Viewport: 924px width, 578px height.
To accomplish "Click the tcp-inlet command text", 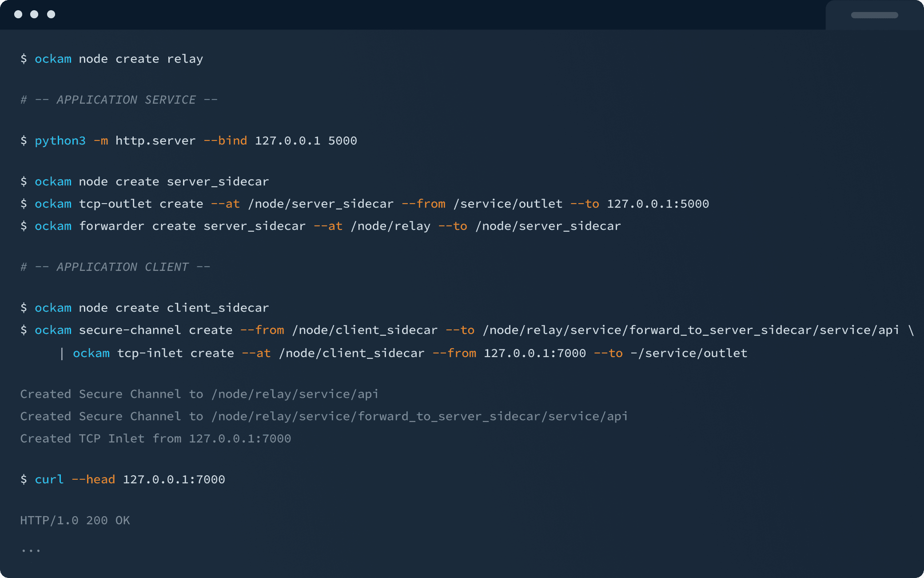I will pos(150,353).
